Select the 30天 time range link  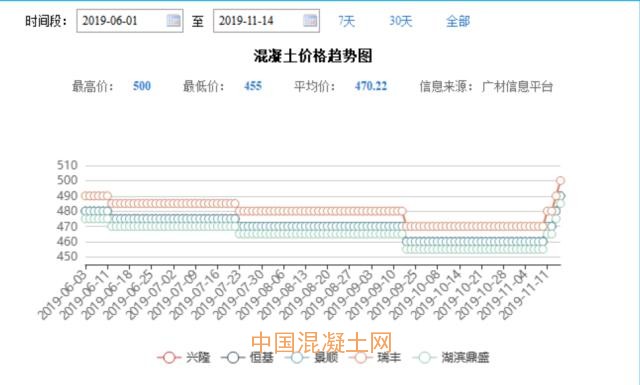tap(400, 21)
